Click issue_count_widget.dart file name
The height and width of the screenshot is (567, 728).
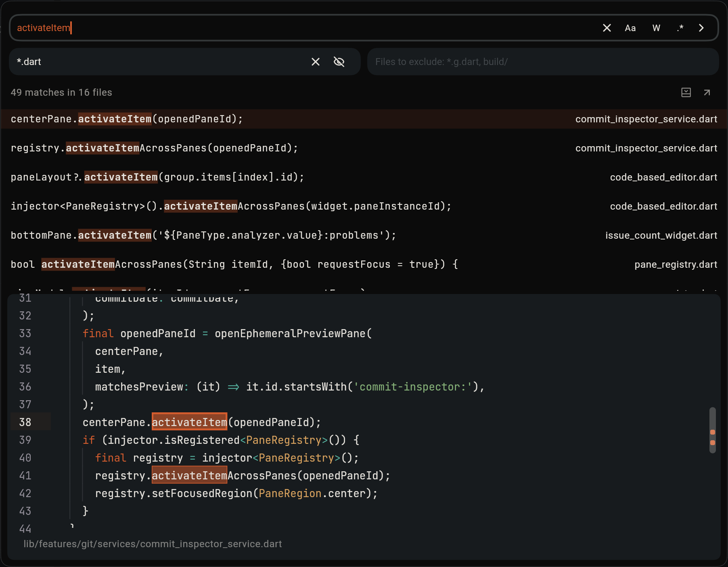point(661,235)
